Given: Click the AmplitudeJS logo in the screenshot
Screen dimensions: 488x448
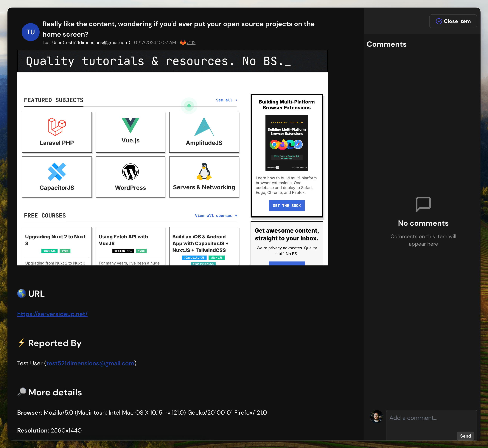Looking at the screenshot, I should (x=204, y=127).
